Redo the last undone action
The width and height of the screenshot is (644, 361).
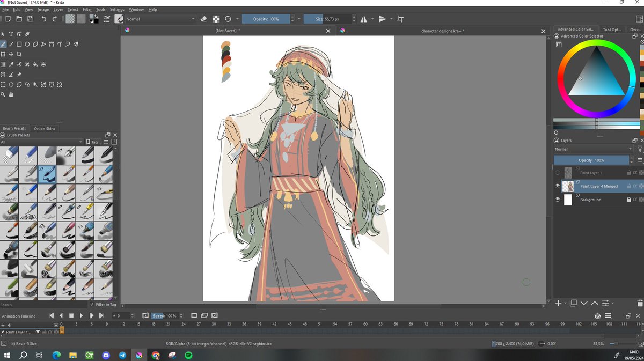coord(55,19)
